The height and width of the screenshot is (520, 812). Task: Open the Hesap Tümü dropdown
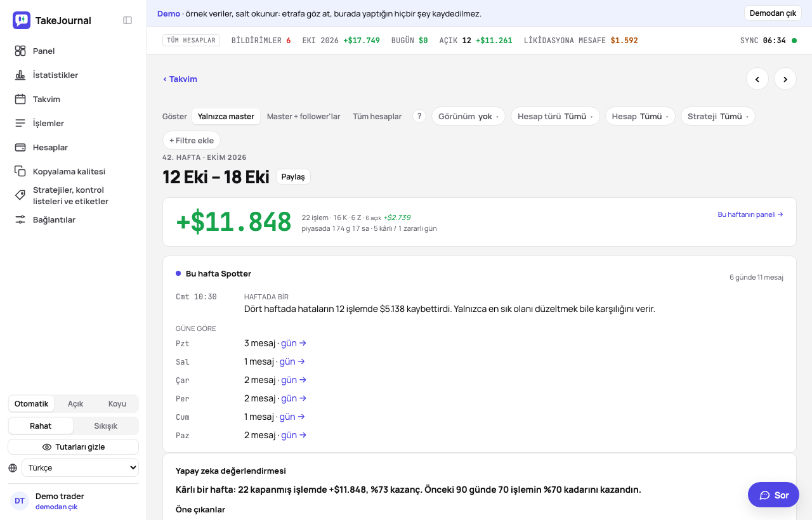tap(640, 117)
